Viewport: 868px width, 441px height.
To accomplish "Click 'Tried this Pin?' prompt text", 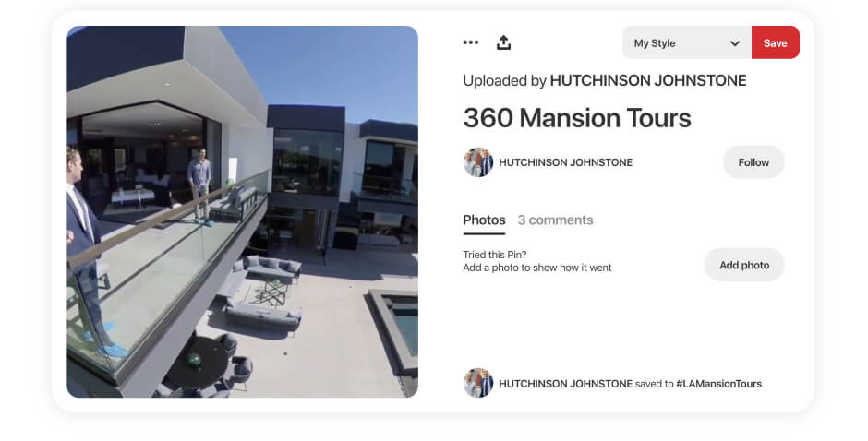I will (494, 255).
